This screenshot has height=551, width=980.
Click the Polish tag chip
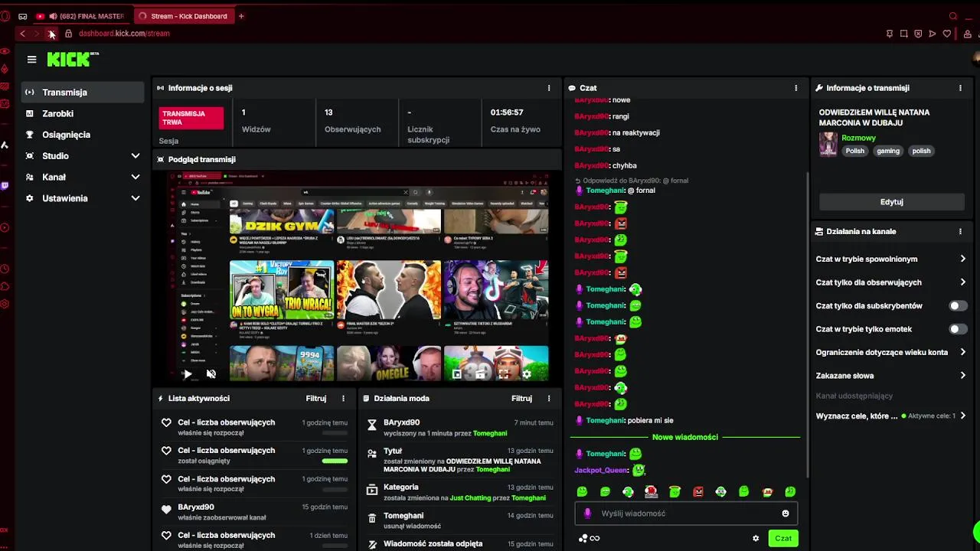pos(854,151)
